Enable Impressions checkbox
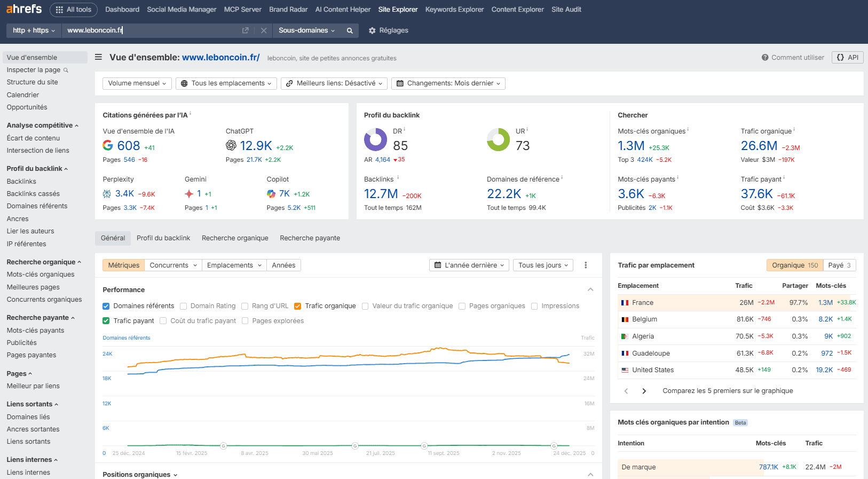 534,306
